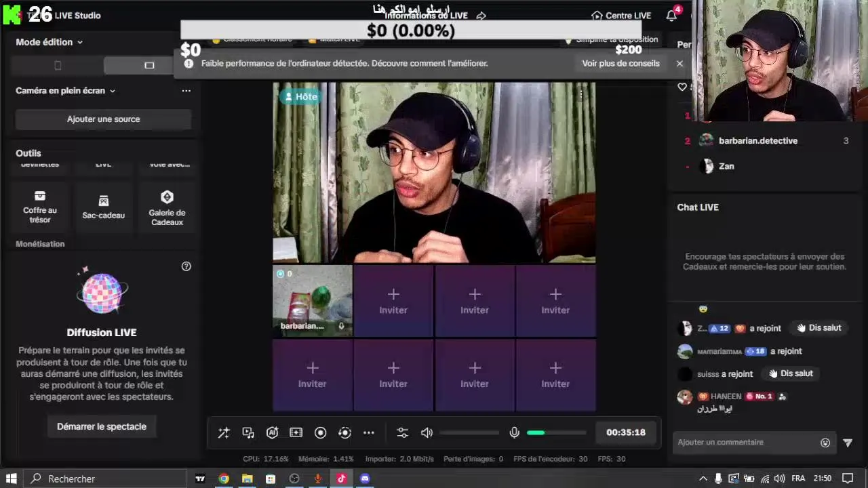The width and height of the screenshot is (868, 488).
Task: Switch to landscape screen layout
Action: pyautogui.click(x=149, y=66)
